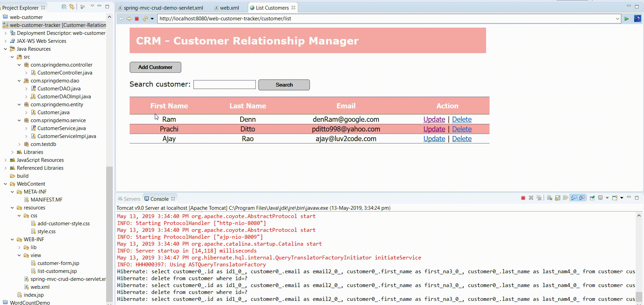Expand com.testdb package
Viewport: 644px width, 305px height.
(x=19, y=144)
